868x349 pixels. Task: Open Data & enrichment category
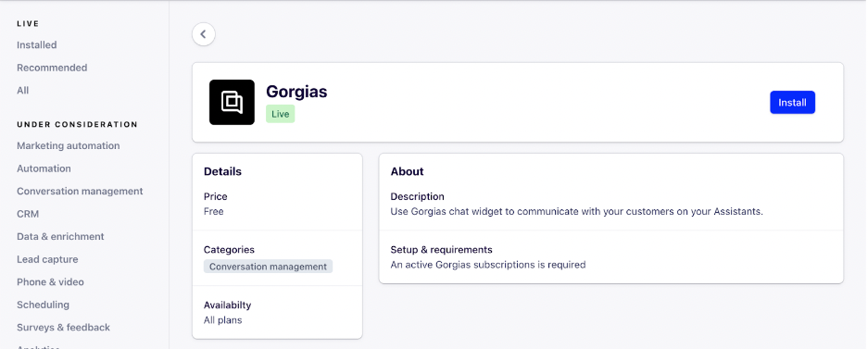[60, 236]
